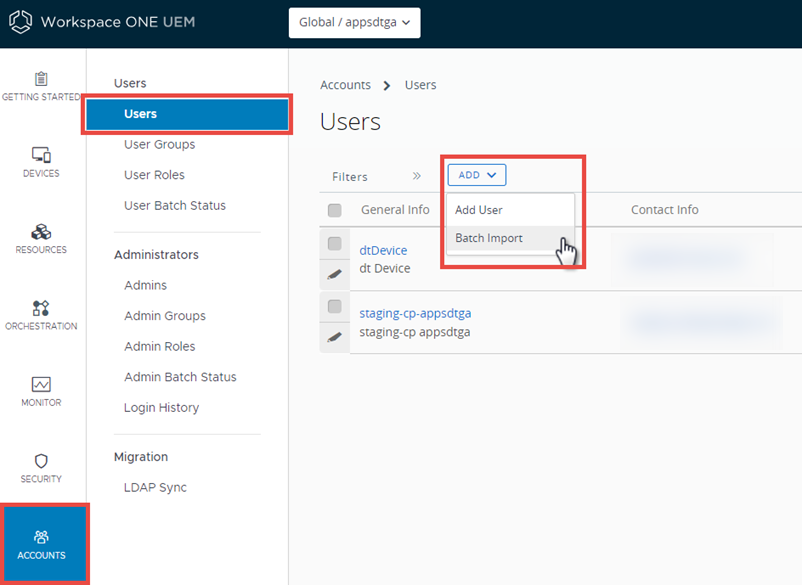Click the Filters label
This screenshot has height=585, width=802.
pos(350,177)
